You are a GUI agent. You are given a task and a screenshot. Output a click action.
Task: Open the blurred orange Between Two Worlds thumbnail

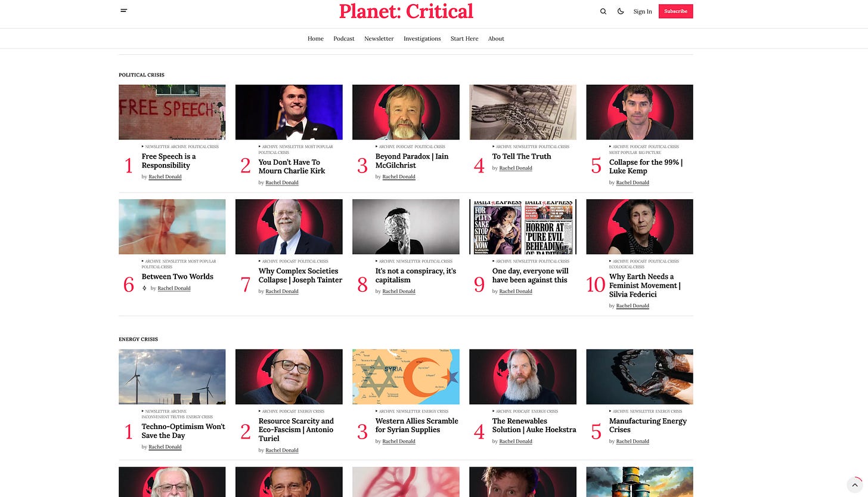click(x=172, y=227)
